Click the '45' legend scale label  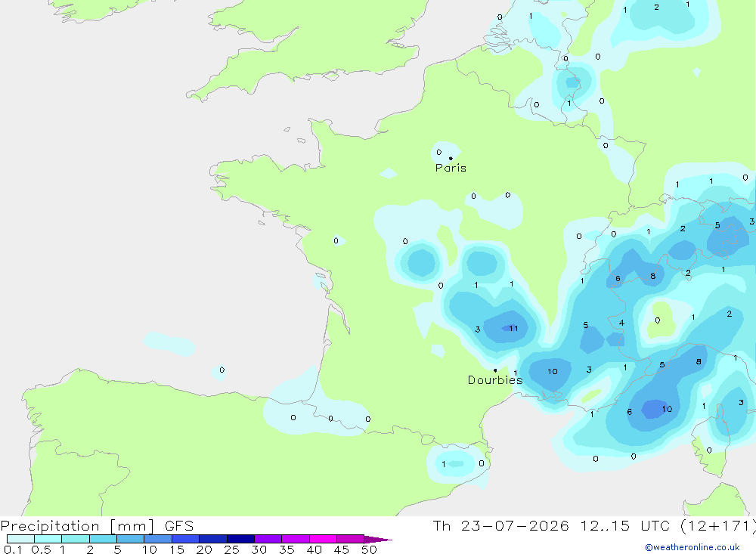click(x=342, y=549)
